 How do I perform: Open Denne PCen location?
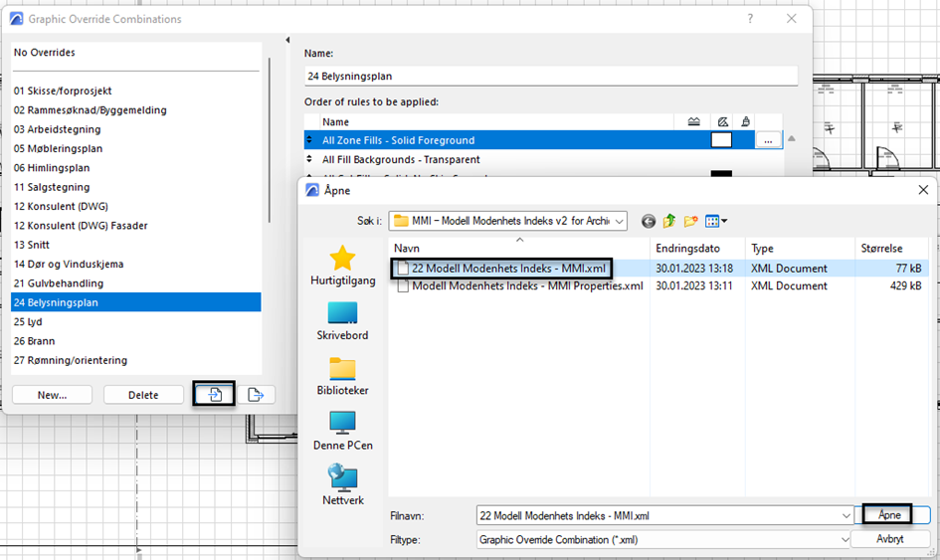point(342,429)
